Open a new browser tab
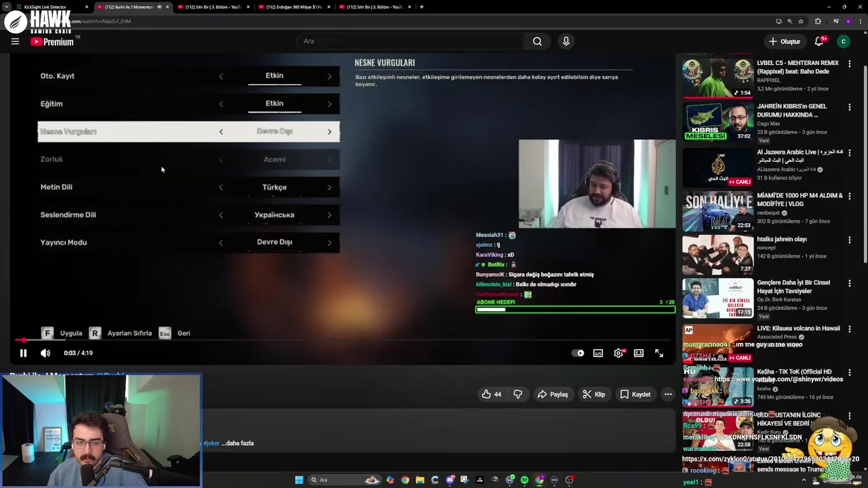The width and height of the screenshot is (868, 488). (x=422, y=7)
